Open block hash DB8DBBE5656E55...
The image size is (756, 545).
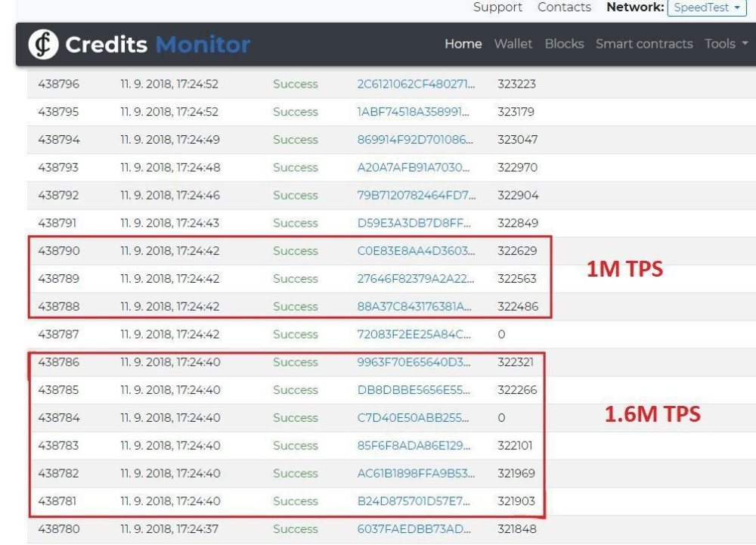(414, 390)
